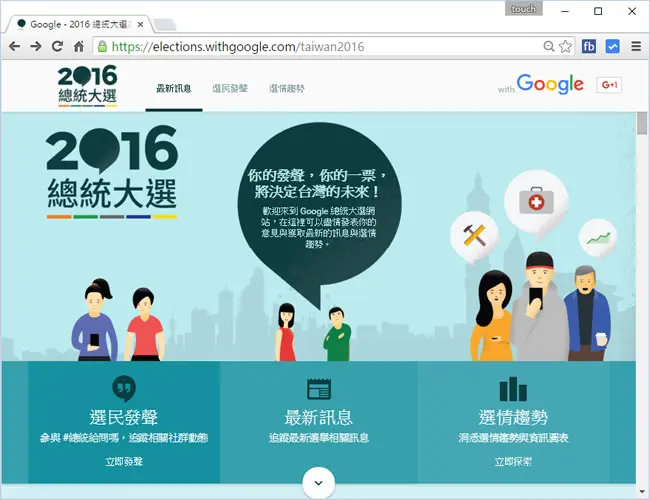
Task: Go to the browser home page icon
Action: [x=79, y=46]
